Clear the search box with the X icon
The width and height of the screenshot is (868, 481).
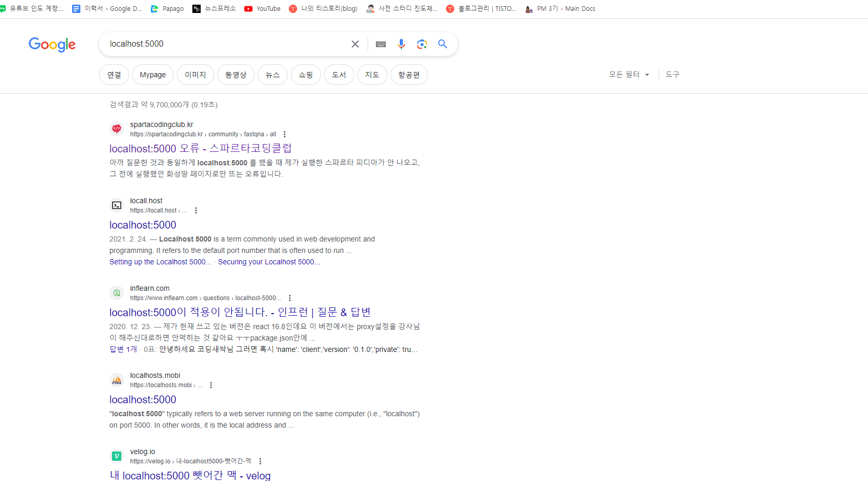(x=355, y=44)
